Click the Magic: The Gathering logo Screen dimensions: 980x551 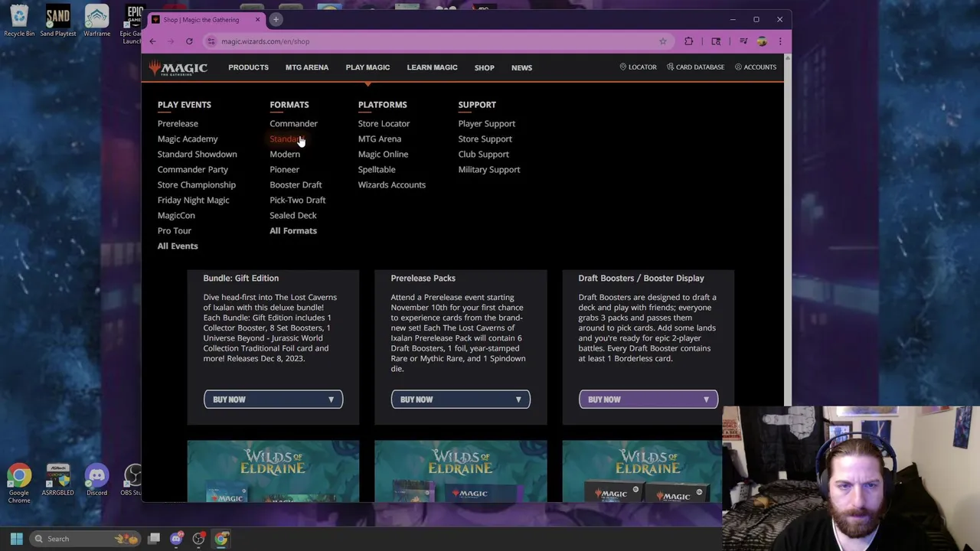(178, 68)
